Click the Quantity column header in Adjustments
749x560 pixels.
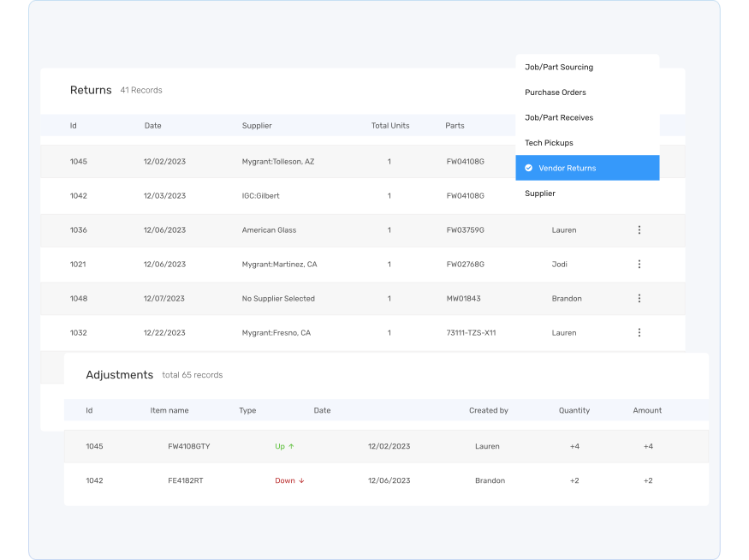(574, 410)
